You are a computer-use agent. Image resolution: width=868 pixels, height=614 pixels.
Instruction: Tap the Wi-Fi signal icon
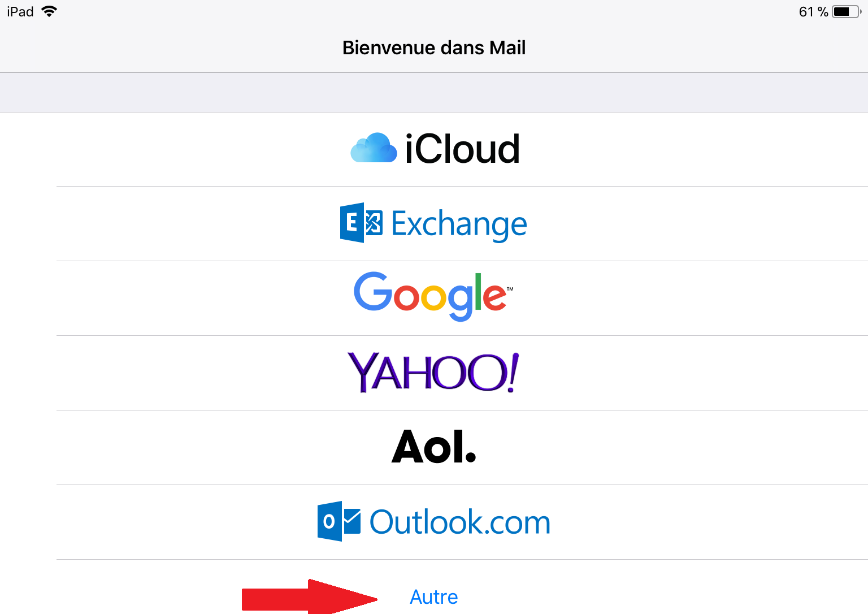click(50, 11)
